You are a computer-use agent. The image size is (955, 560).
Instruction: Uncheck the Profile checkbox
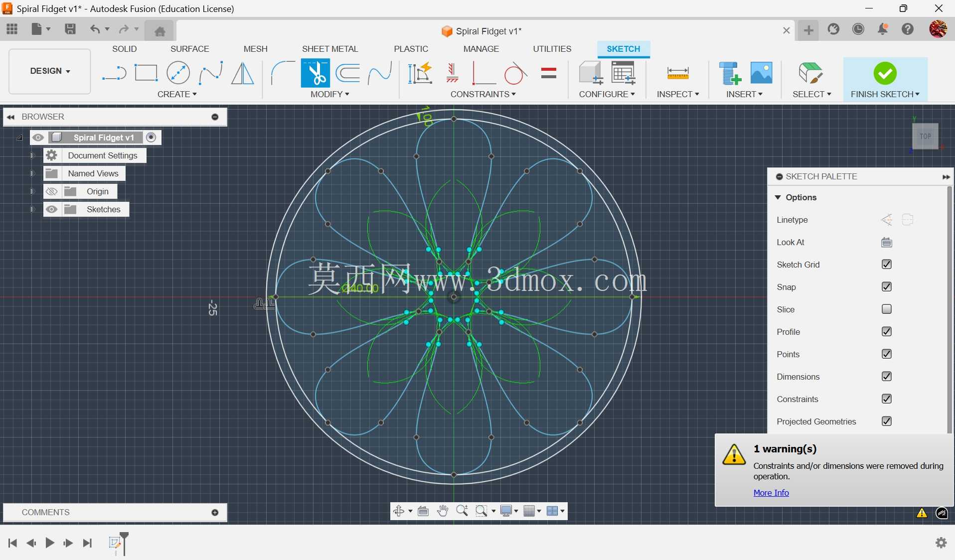(887, 332)
